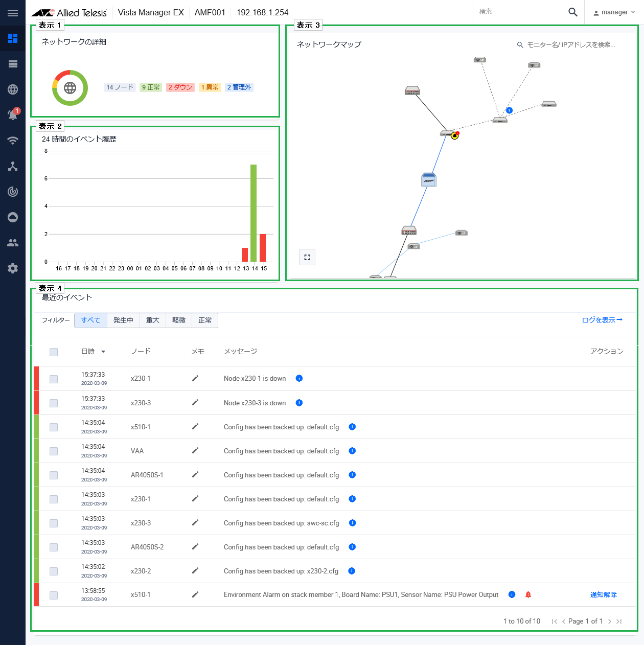Open the radar monitoring sidebar icon

tap(13, 192)
